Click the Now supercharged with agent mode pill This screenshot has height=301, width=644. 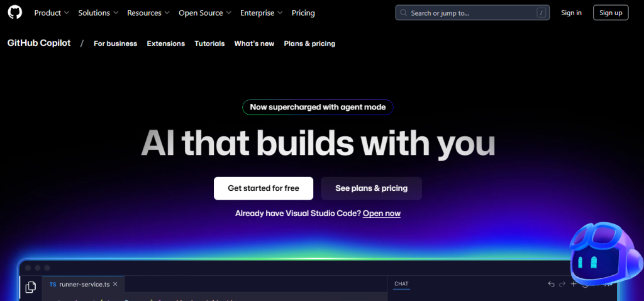tap(318, 107)
